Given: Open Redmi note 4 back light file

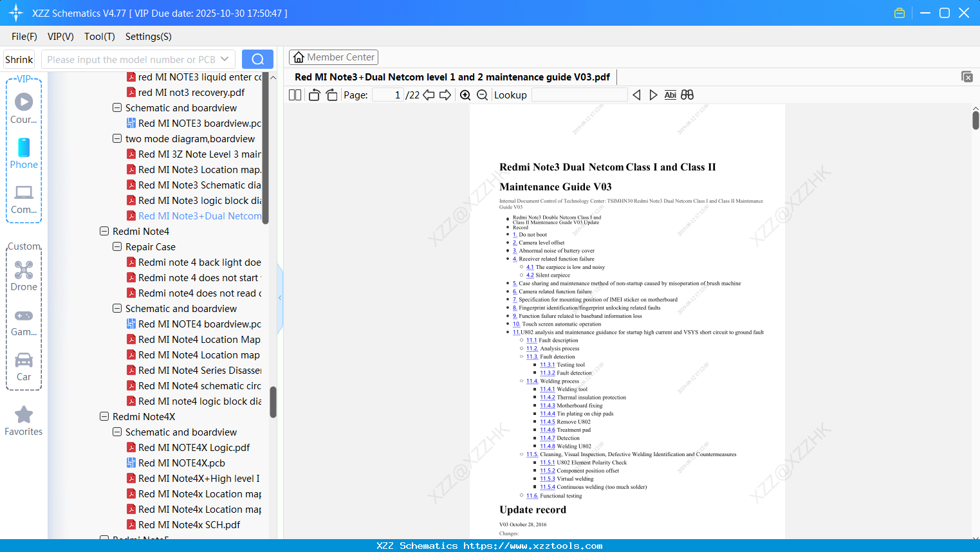Looking at the screenshot, I should tap(194, 262).
